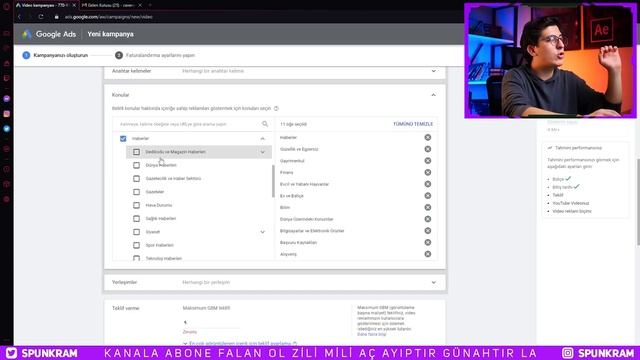This screenshot has width=640, height=360.
Task: Click the topic list scrollbar thumb
Action: click(x=273, y=181)
